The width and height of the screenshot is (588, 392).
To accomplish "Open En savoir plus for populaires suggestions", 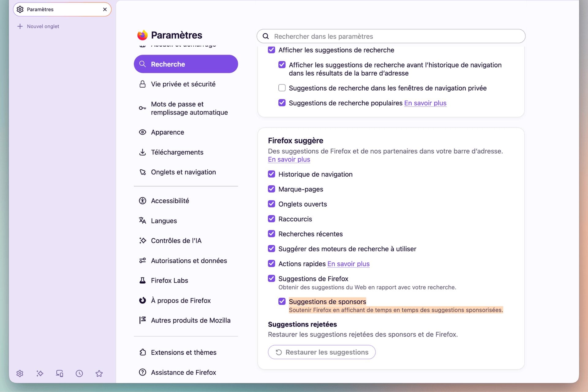I will [x=425, y=103].
